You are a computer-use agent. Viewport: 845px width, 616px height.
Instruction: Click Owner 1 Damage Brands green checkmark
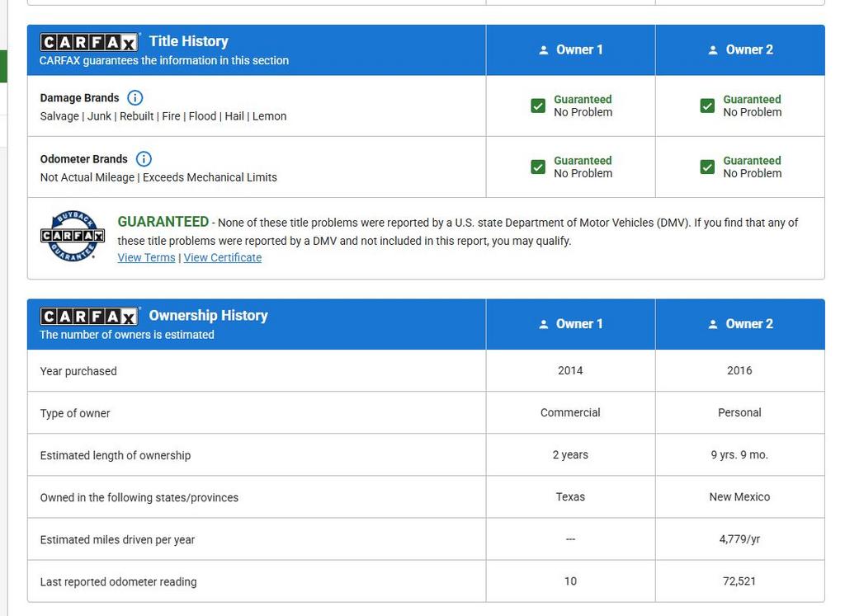[x=538, y=106]
